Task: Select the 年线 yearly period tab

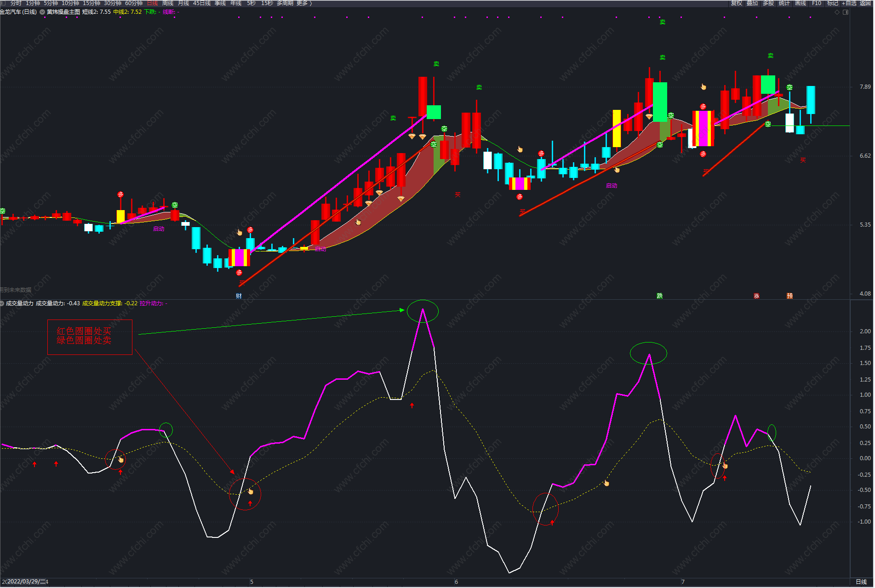Action: (236, 3)
